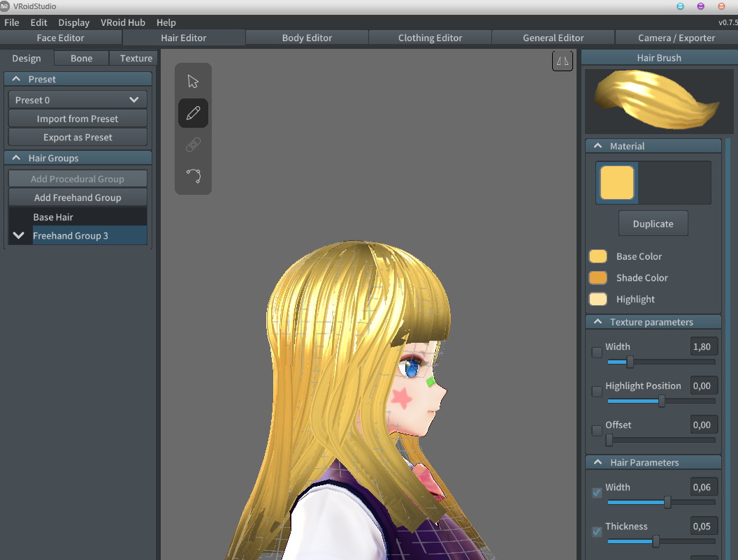Collapse the Texture parameters section
Viewport: 738px width, 560px height.
[x=598, y=322]
